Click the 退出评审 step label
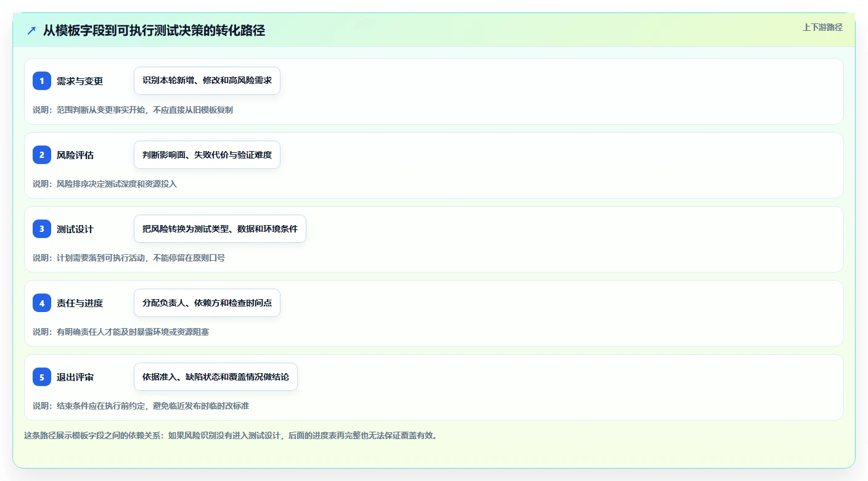This screenshot has width=868, height=481. 75,377
